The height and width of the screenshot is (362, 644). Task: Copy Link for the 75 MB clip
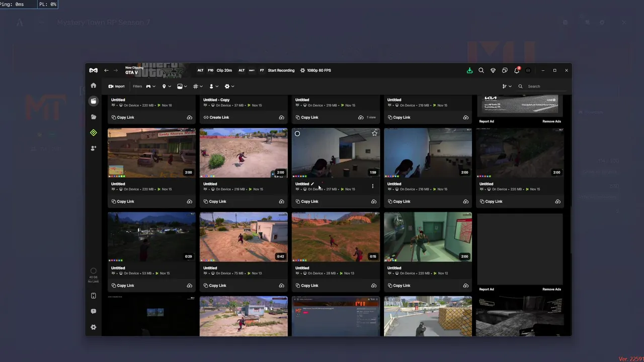pos(215,286)
